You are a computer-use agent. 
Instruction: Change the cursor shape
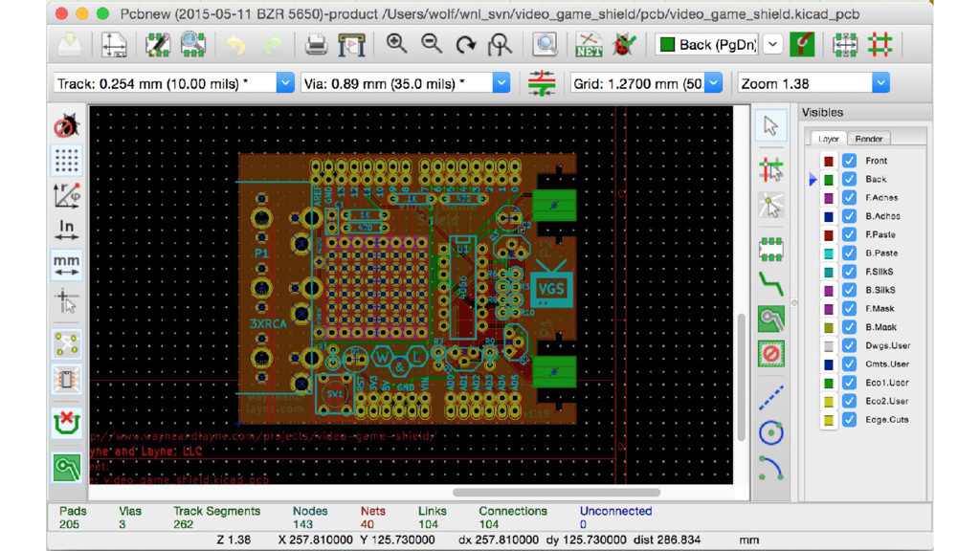point(66,301)
